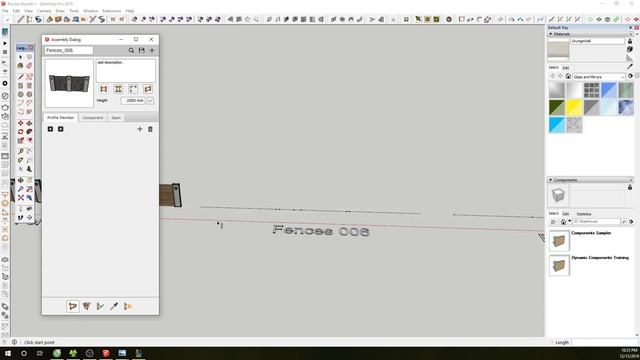Click the current material preview swatch in Materials
640x360 pixels.
558,49
